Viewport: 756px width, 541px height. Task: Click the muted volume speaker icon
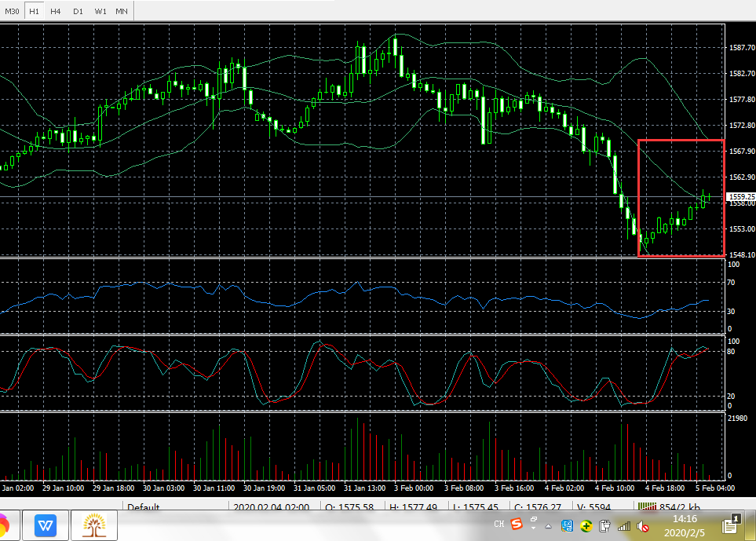pyautogui.click(x=642, y=525)
